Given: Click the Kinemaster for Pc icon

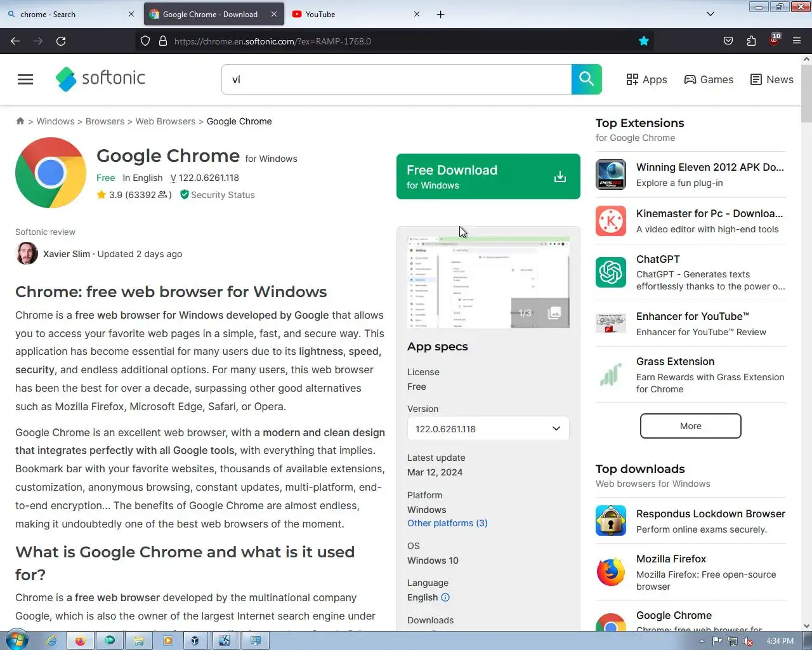Looking at the screenshot, I should (611, 221).
